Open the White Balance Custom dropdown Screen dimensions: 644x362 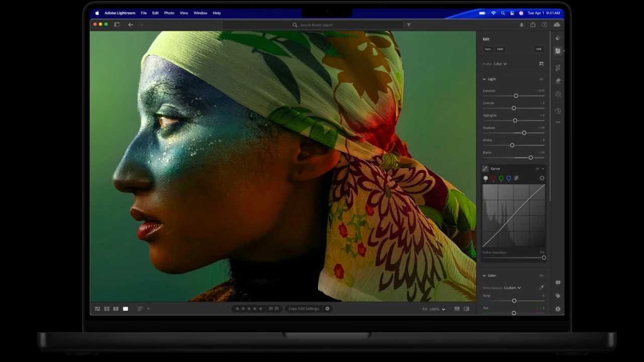(512, 288)
